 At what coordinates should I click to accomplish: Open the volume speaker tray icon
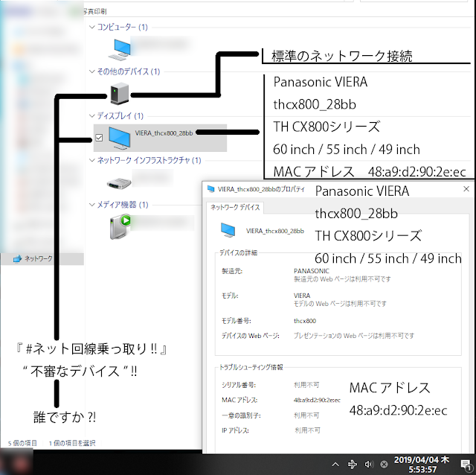click(369, 464)
